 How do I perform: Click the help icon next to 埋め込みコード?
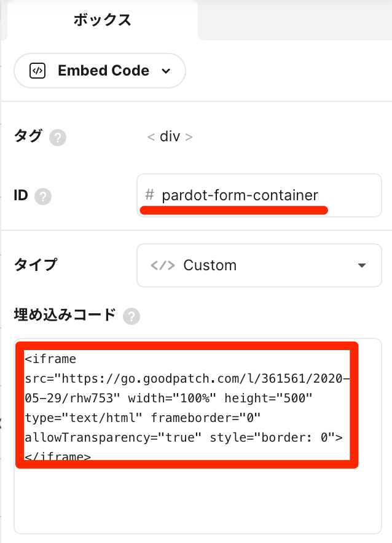coord(131,316)
